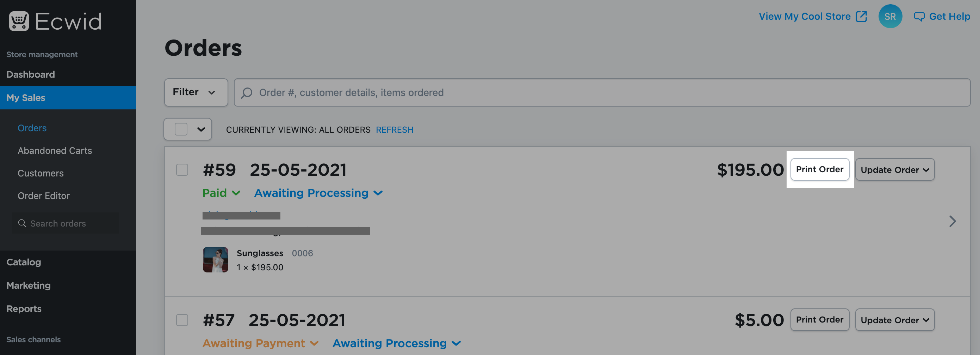Screen dimensions: 980x355
Task: Go to the Catalog section
Action: (24, 262)
